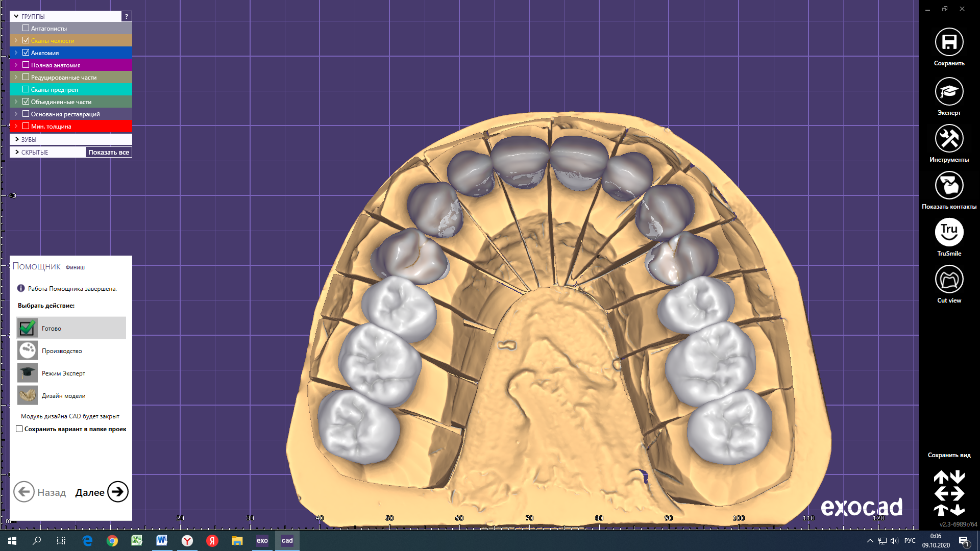Activate the Cut view icon

949,280
